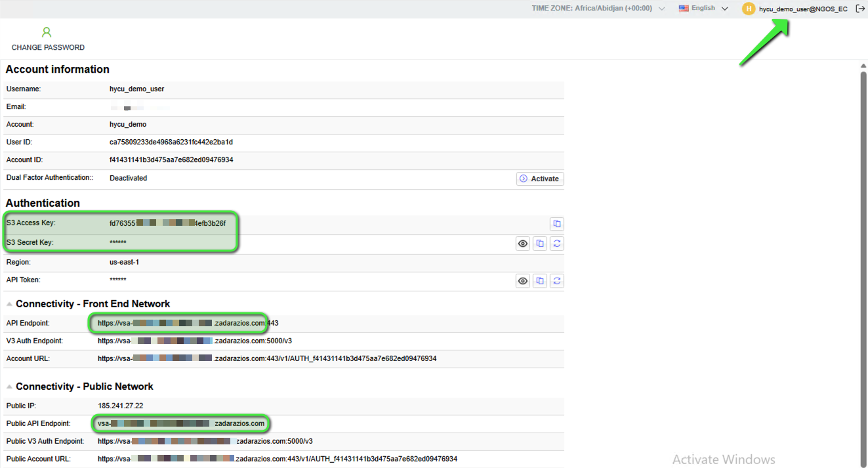Show the hidden API Token
The height and width of the screenshot is (468, 868).
(x=522, y=281)
